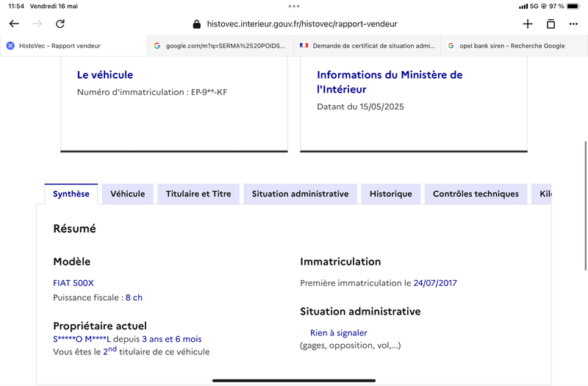The height and width of the screenshot is (386, 588).
Task: Click the Google favicon on opel bank tab
Action: coord(451,46)
